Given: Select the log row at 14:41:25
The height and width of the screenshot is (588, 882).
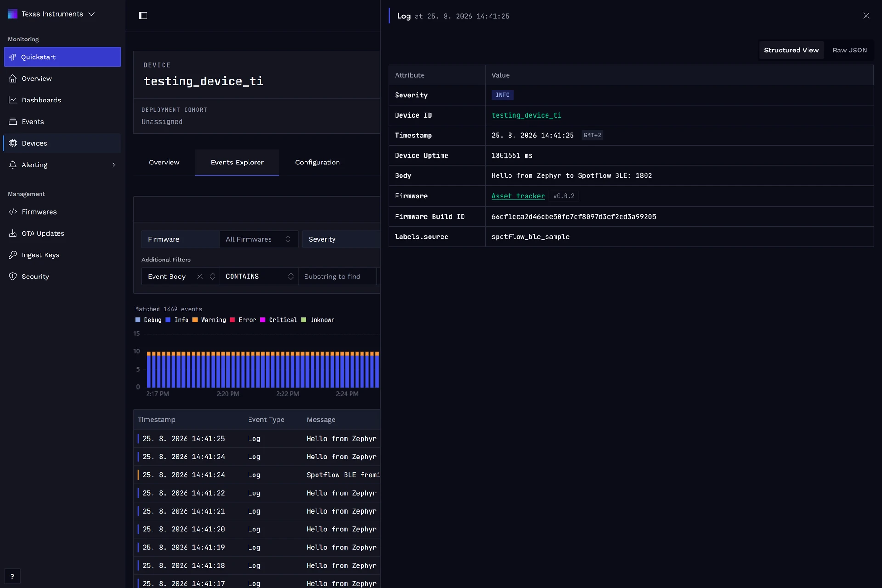Looking at the screenshot, I should coord(257,439).
